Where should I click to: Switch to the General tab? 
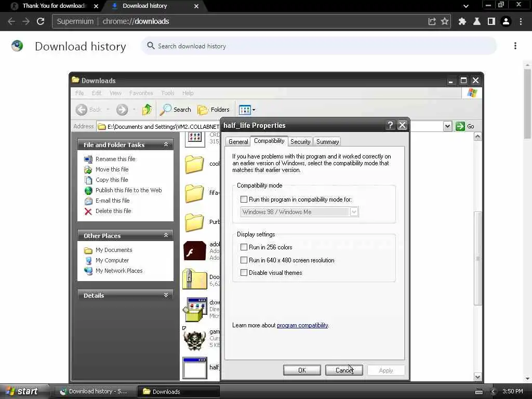point(238,141)
